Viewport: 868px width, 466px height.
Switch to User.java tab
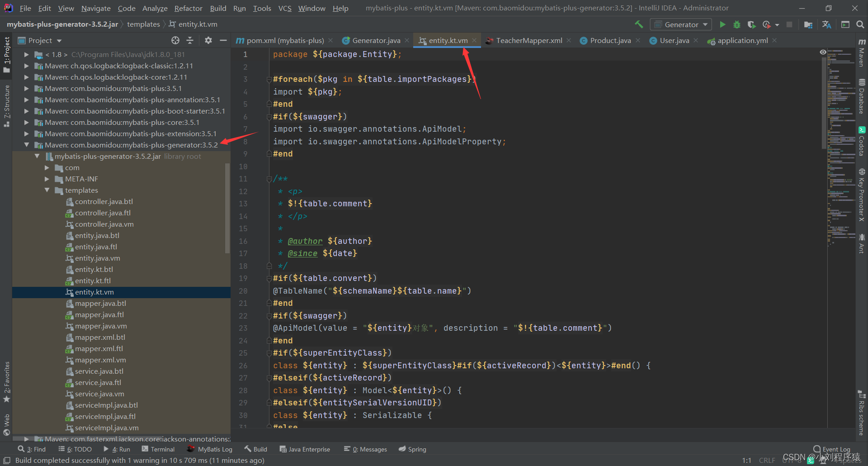point(674,40)
